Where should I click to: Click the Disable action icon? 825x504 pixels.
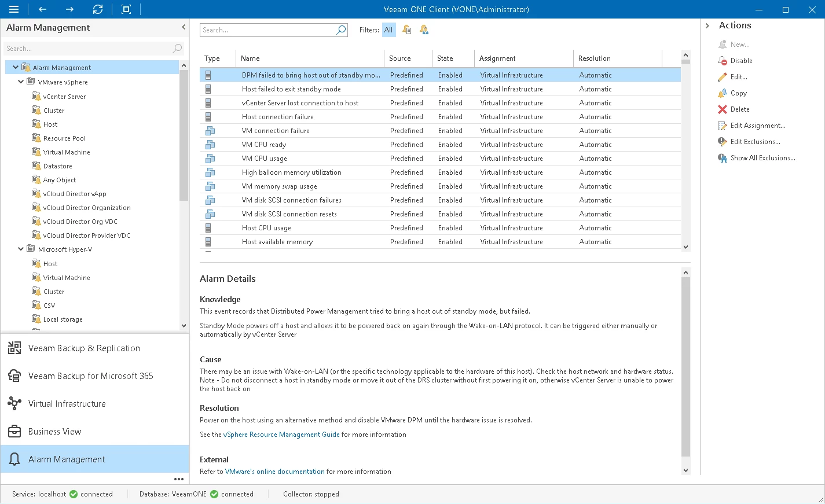[x=723, y=61]
